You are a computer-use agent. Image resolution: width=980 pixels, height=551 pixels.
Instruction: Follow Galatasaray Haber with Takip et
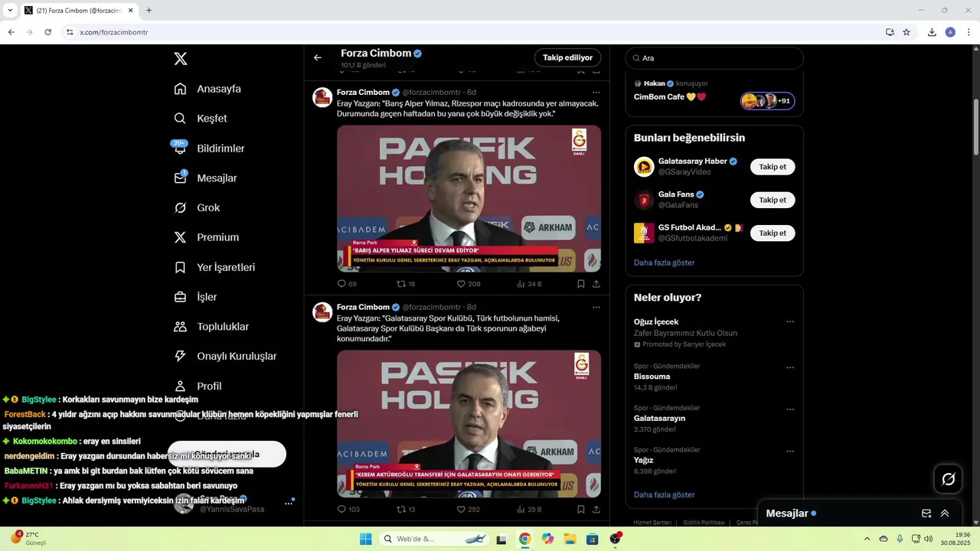pyautogui.click(x=773, y=167)
